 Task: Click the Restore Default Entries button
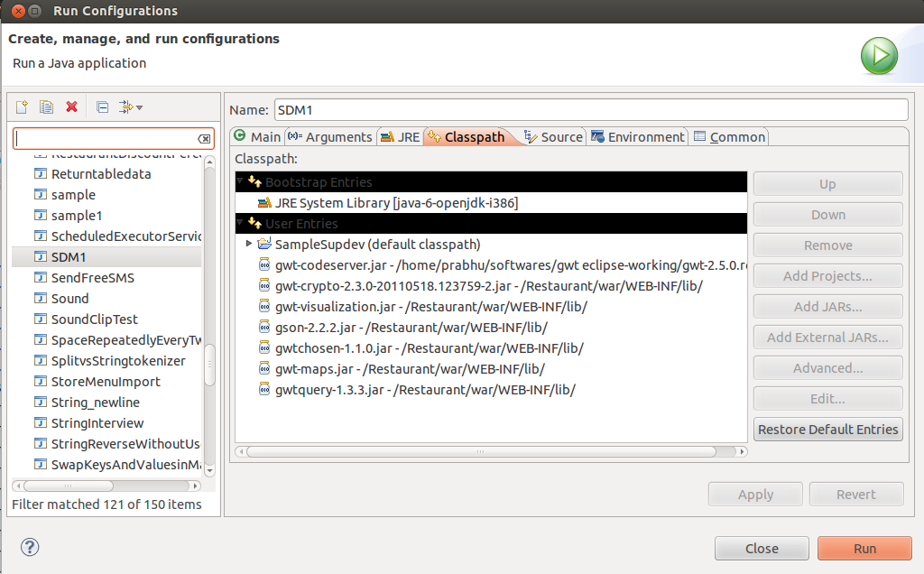point(828,429)
